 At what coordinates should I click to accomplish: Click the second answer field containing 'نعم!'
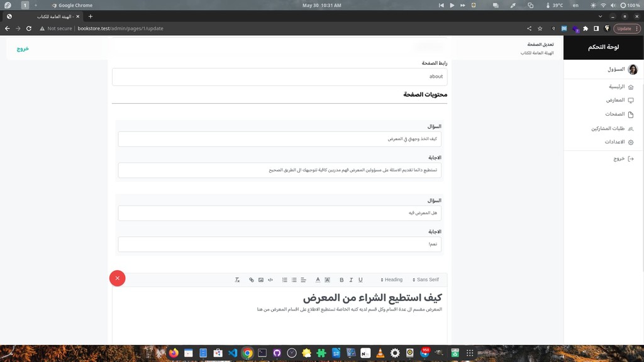[280, 244]
